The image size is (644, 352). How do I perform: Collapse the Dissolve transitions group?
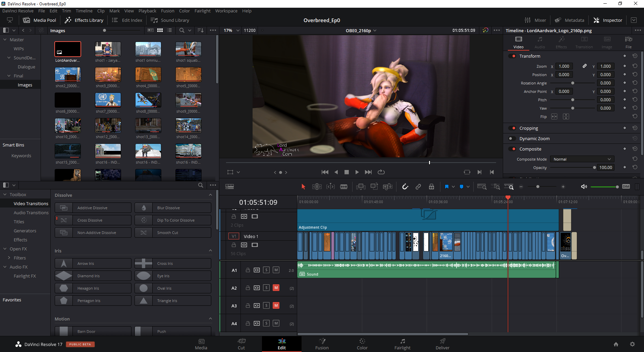[x=210, y=195]
